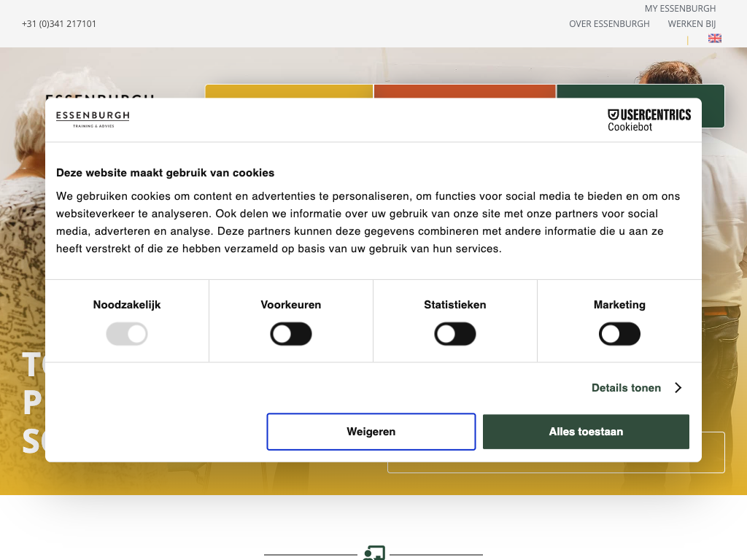The width and height of the screenshot is (747, 560).
Task: Click the Essenburgh logo in cookie dialog
Action: coord(93,120)
